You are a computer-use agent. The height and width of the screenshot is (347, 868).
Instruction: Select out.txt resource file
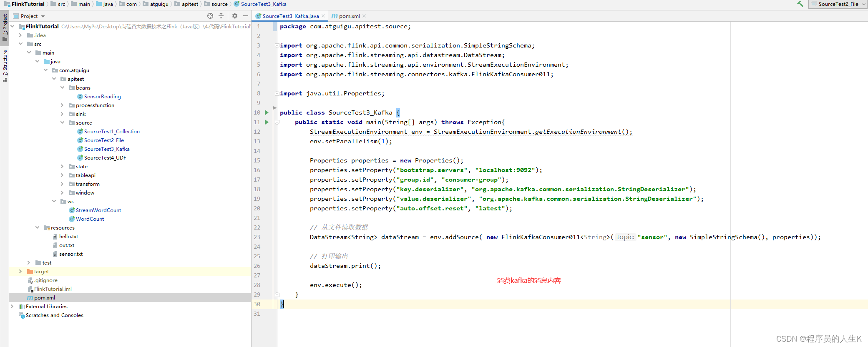click(67, 245)
